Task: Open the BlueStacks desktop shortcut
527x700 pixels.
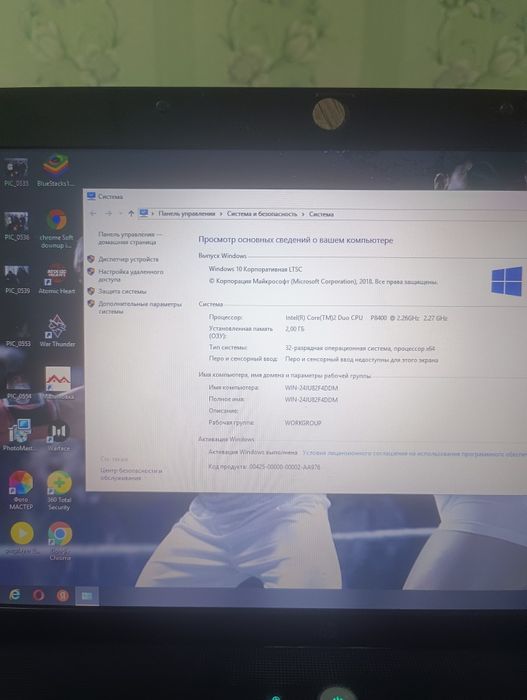Action: pos(56,170)
